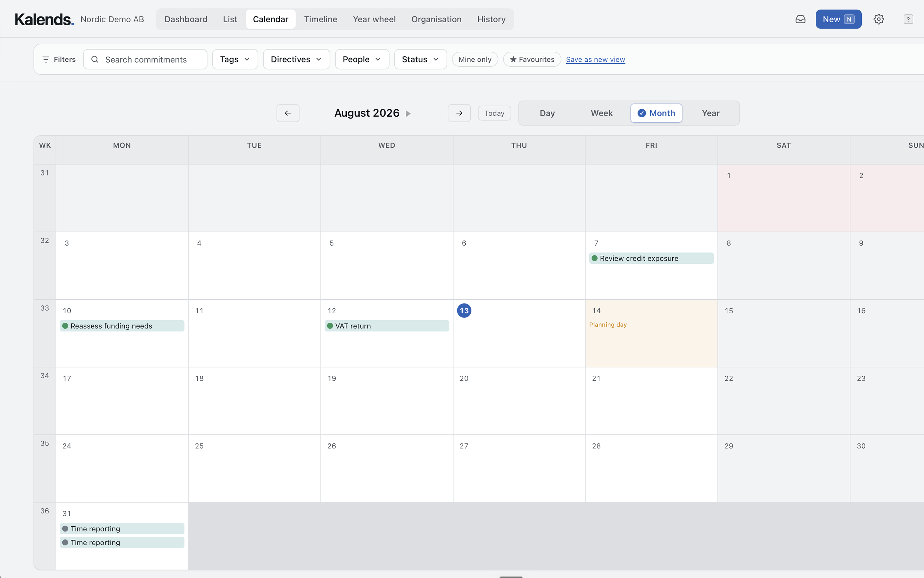Toggle the Favourites star filter

coord(532,59)
